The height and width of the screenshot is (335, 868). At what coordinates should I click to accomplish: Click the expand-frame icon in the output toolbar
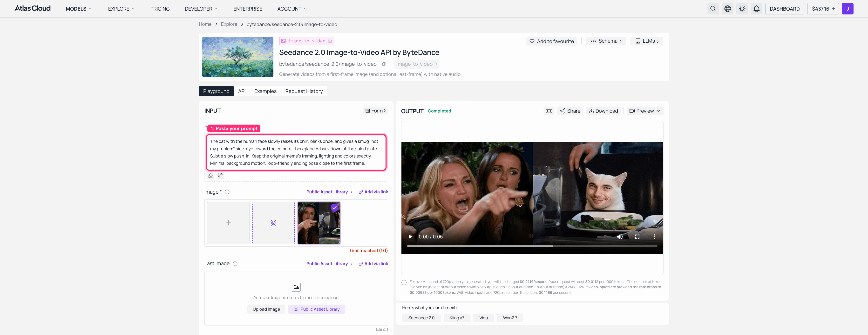click(549, 111)
